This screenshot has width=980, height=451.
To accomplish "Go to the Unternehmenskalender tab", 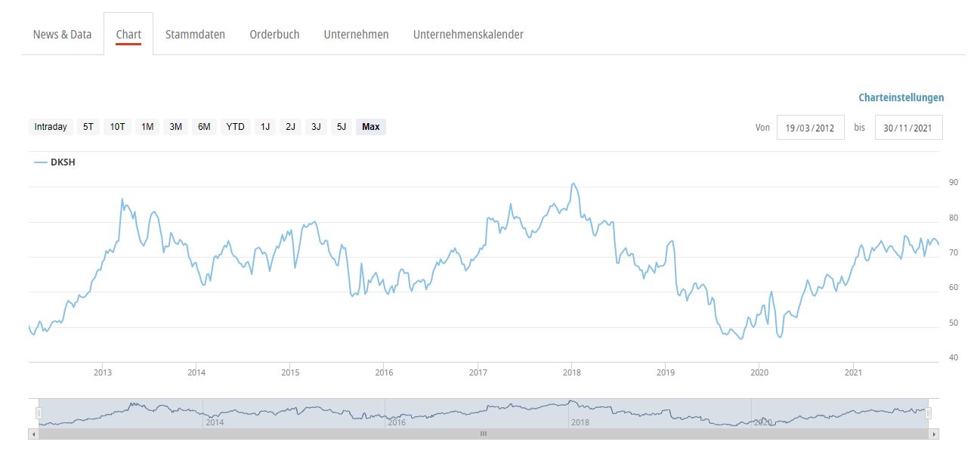I will point(468,35).
